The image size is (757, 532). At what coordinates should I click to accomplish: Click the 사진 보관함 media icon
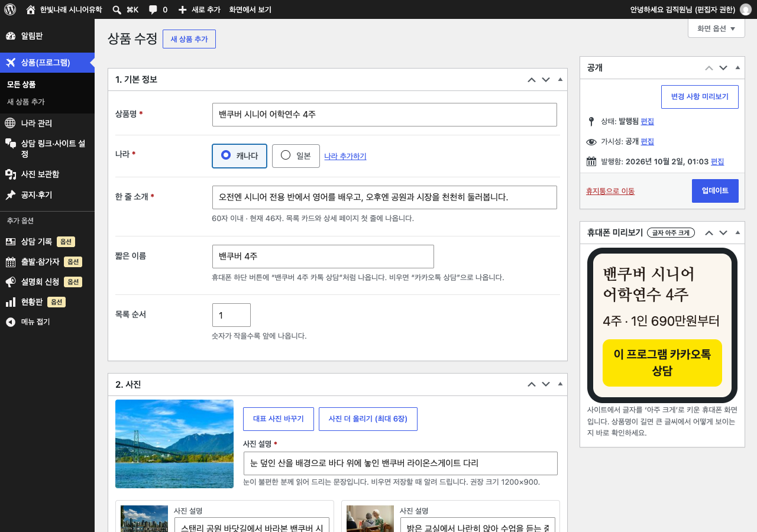11,174
